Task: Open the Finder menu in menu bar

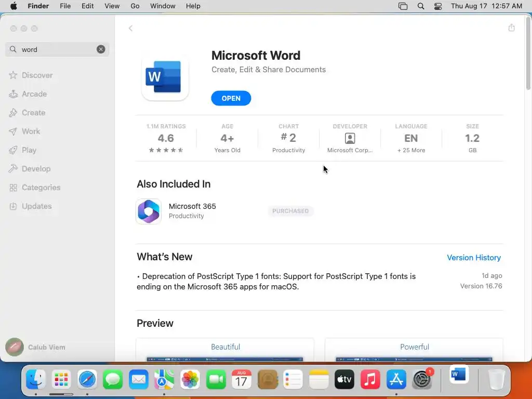Action: pos(38,6)
